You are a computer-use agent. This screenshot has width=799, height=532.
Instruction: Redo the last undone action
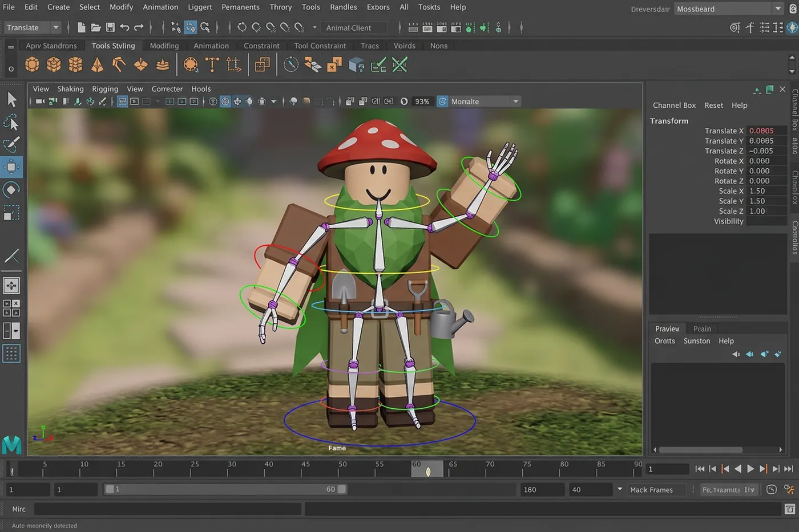139,27
